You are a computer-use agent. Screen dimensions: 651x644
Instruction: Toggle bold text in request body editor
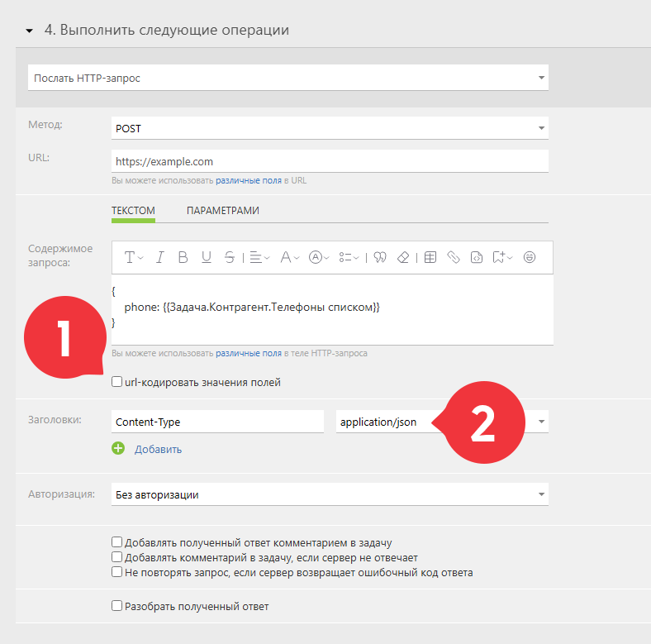[183, 257]
